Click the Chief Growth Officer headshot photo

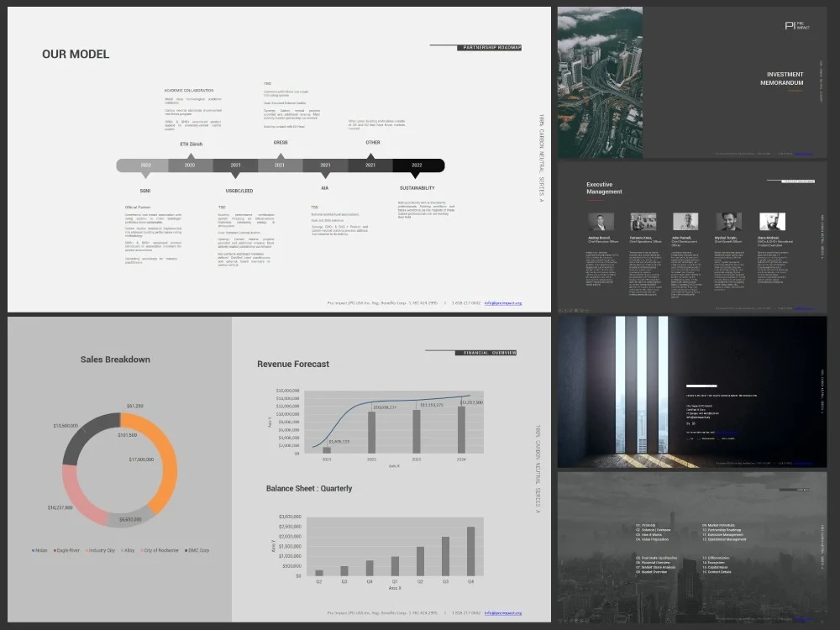point(728,222)
